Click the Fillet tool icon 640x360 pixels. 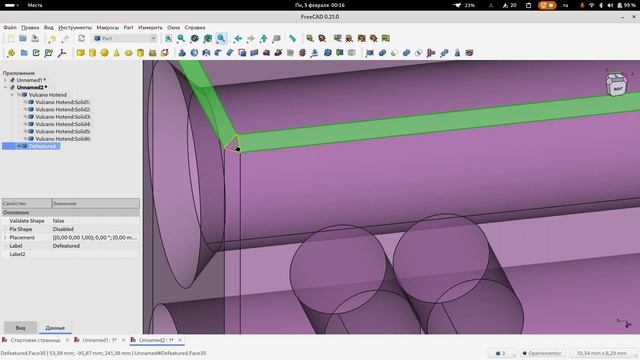218,53
